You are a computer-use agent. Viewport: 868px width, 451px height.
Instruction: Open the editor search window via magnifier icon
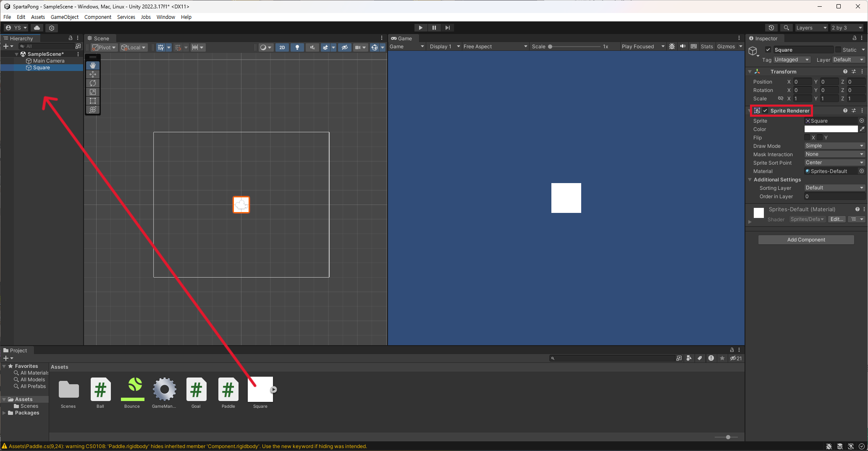(786, 27)
